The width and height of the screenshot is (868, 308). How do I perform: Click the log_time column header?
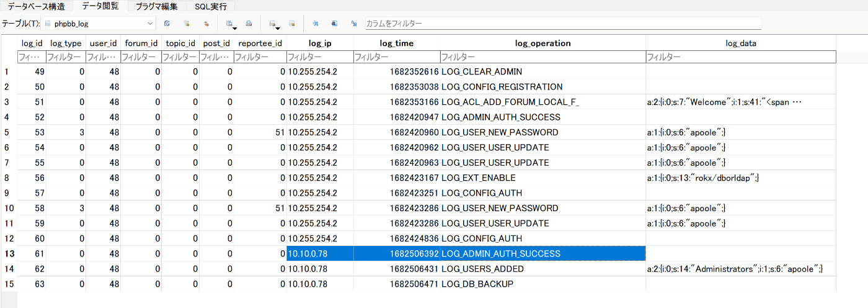pyautogui.click(x=397, y=43)
